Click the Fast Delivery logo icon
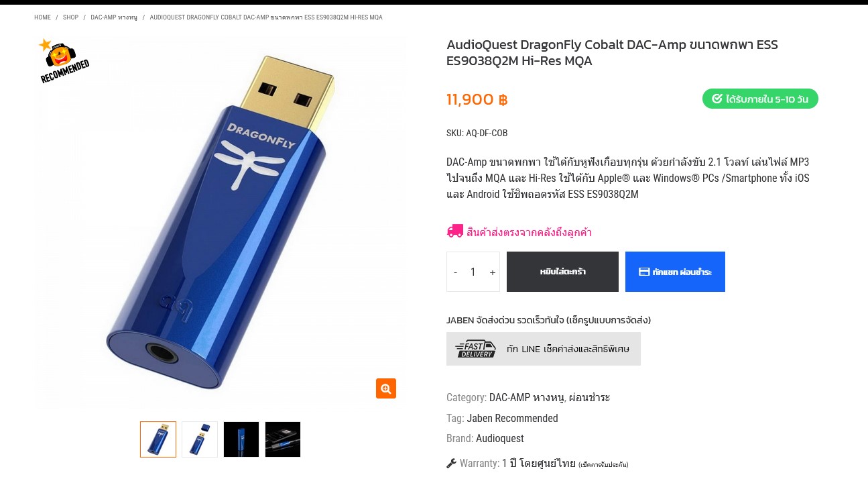The width and height of the screenshot is (868, 479). pyautogui.click(x=475, y=349)
